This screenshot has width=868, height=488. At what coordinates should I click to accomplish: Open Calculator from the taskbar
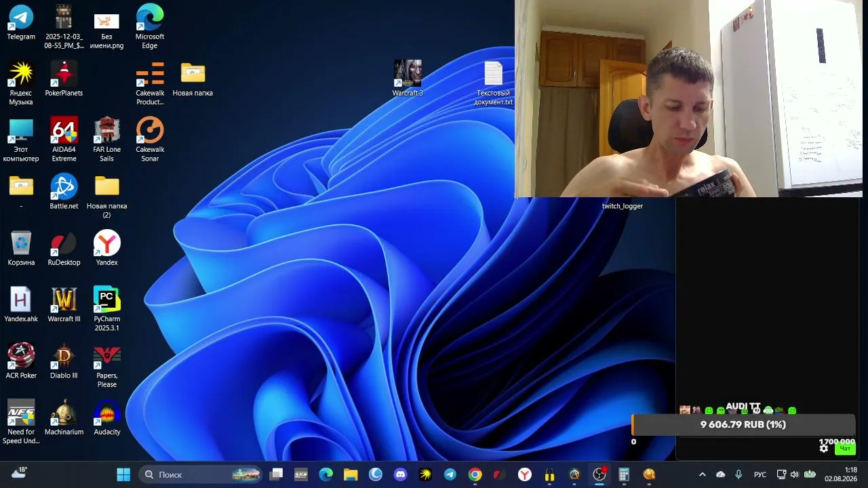624,474
